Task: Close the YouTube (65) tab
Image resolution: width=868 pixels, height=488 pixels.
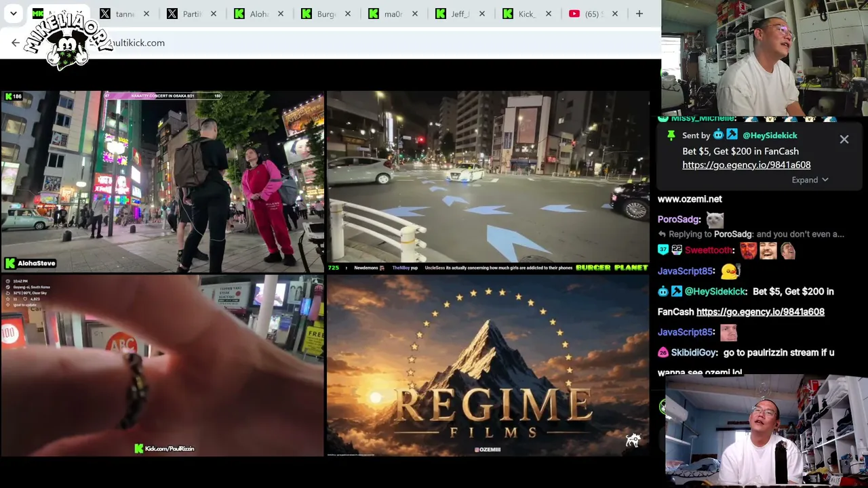Action: 614,14
